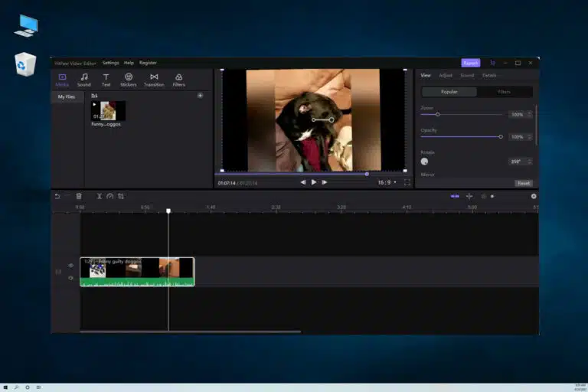Select the Funny guilty doggos timeline clip

click(x=137, y=272)
